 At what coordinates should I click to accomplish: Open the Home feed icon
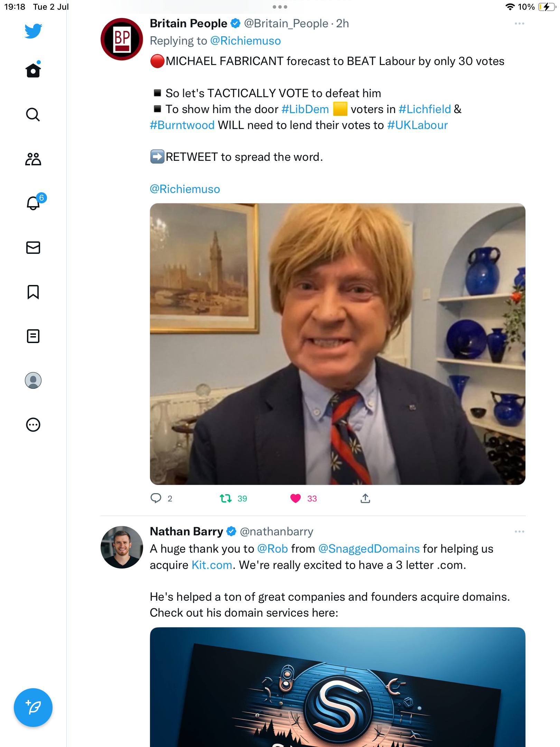point(33,71)
